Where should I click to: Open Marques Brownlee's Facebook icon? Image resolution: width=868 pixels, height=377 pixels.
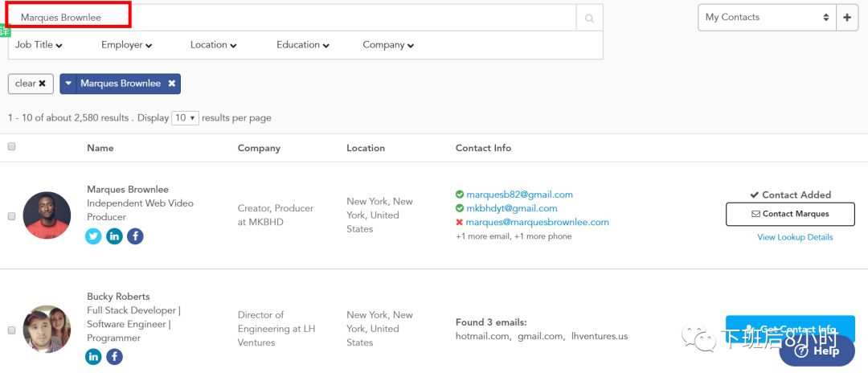tap(135, 236)
